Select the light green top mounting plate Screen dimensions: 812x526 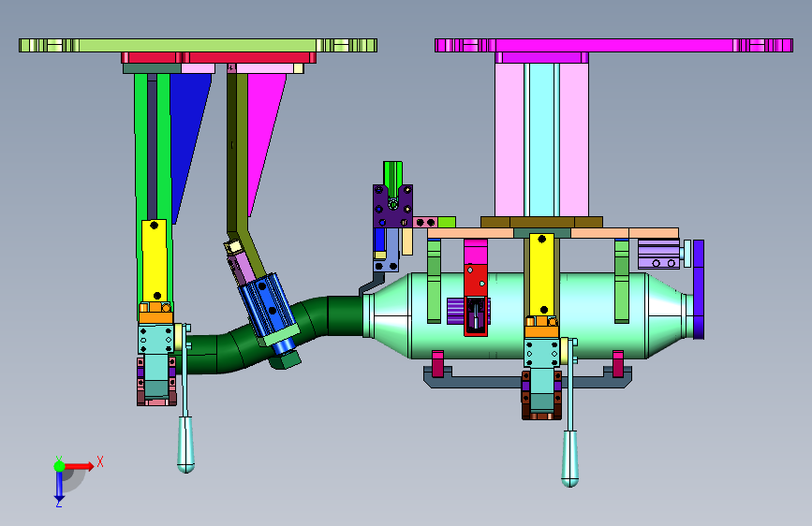(x=198, y=45)
